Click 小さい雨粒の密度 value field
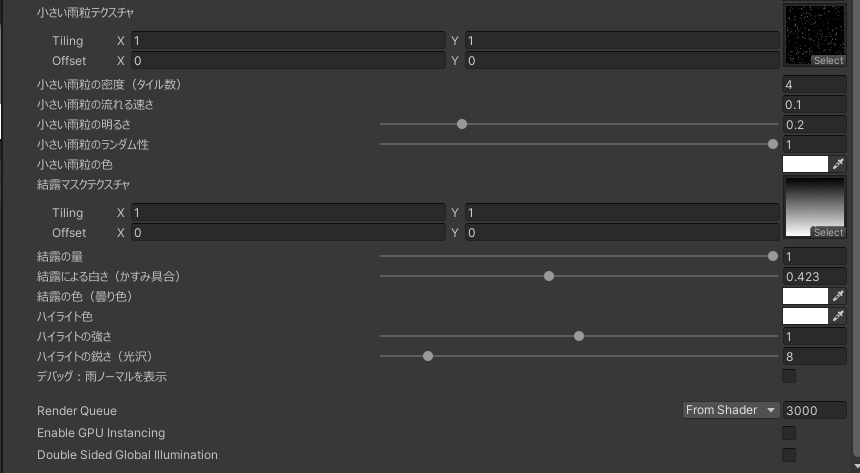Viewport: 860px width, 473px height. pos(814,85)
